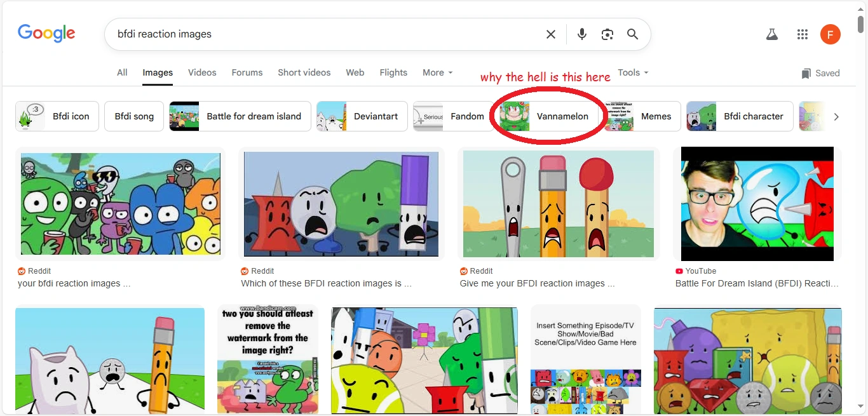
Task: Switch to the Videos tab
Action: point(202,72)
